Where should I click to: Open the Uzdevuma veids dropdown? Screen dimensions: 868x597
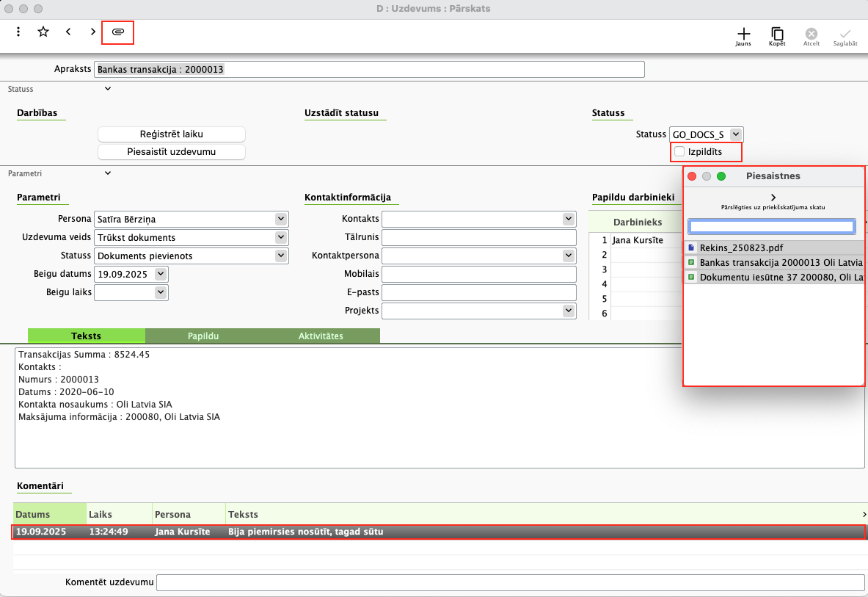[x=280, y=237]
